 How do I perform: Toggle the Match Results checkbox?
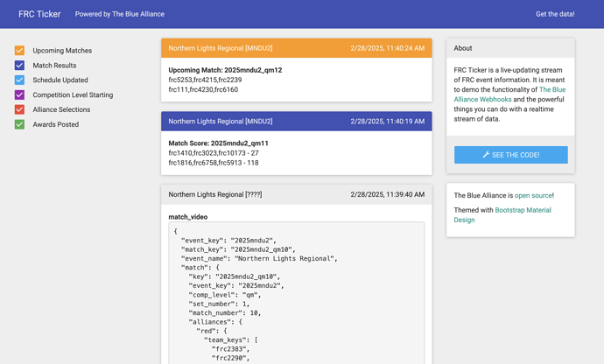point(19,65)
